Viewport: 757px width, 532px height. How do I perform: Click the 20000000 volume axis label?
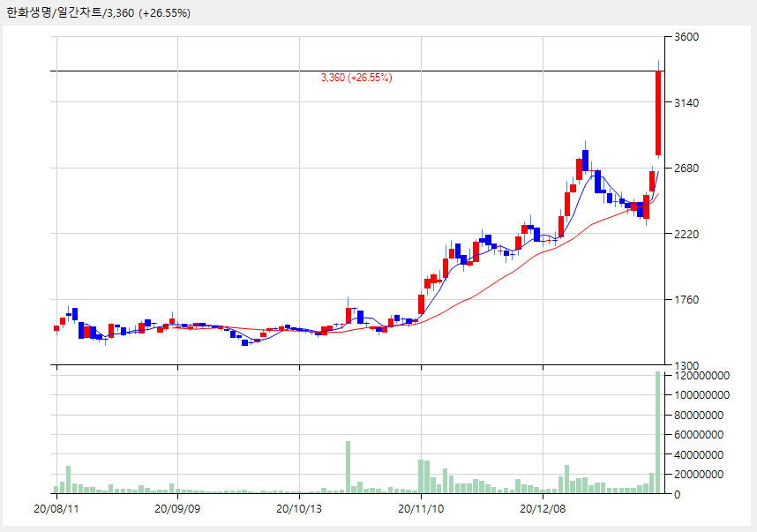699,475
